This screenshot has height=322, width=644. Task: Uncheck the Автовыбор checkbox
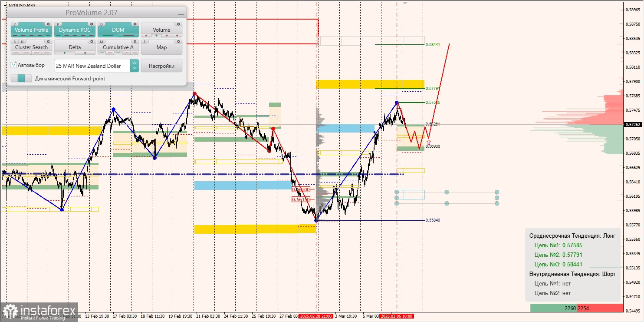[x=14, y=65]
